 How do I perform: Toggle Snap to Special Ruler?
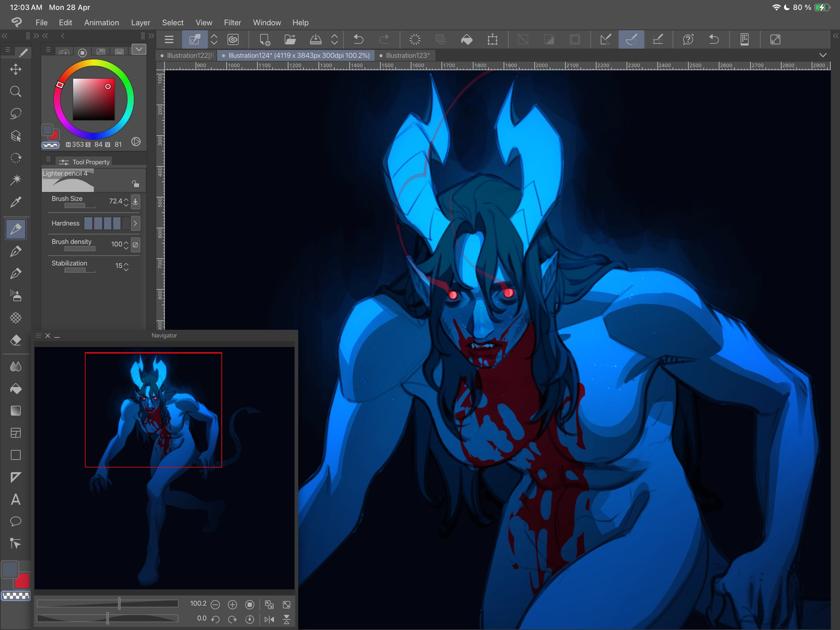click(631, 40)
